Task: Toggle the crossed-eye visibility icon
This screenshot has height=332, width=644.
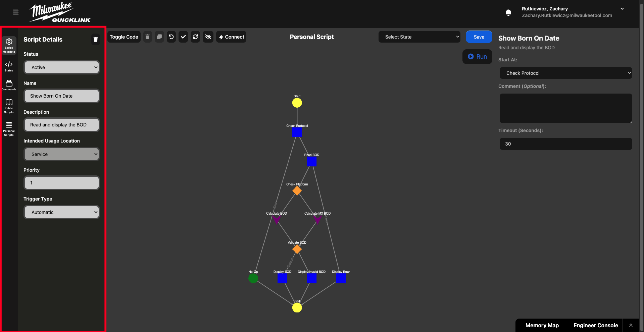Action: click(x=208, y=37)
